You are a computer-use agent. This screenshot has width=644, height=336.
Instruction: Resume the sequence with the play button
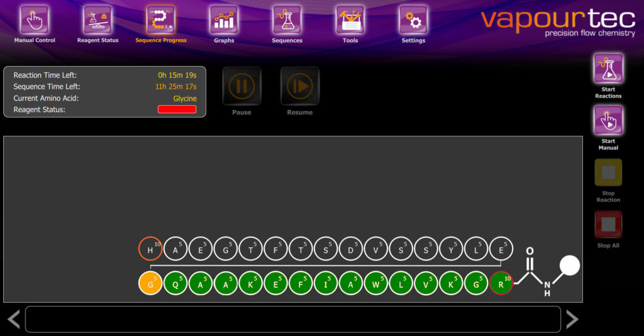pos(300,86)
